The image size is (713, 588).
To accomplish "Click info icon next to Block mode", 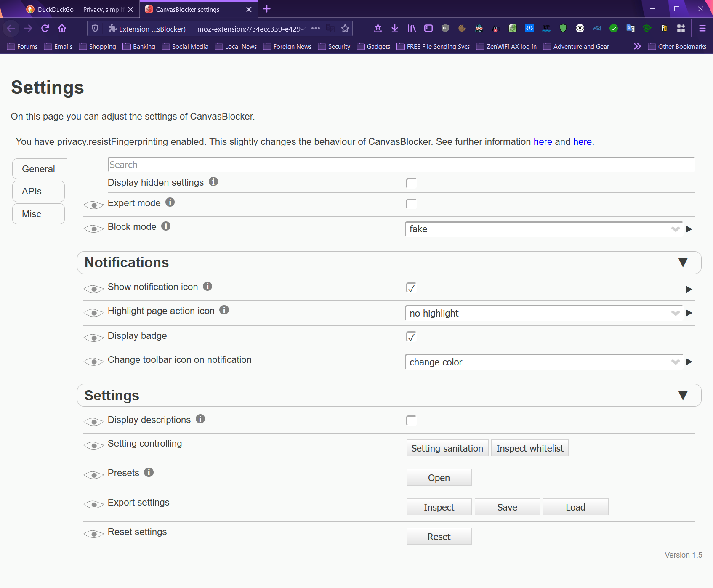I will tap(166, 226).
